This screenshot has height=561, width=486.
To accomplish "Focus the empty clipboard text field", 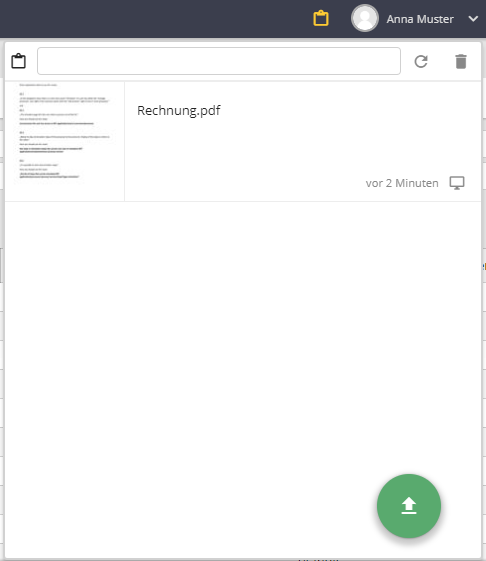I will (x=219, y=61).
